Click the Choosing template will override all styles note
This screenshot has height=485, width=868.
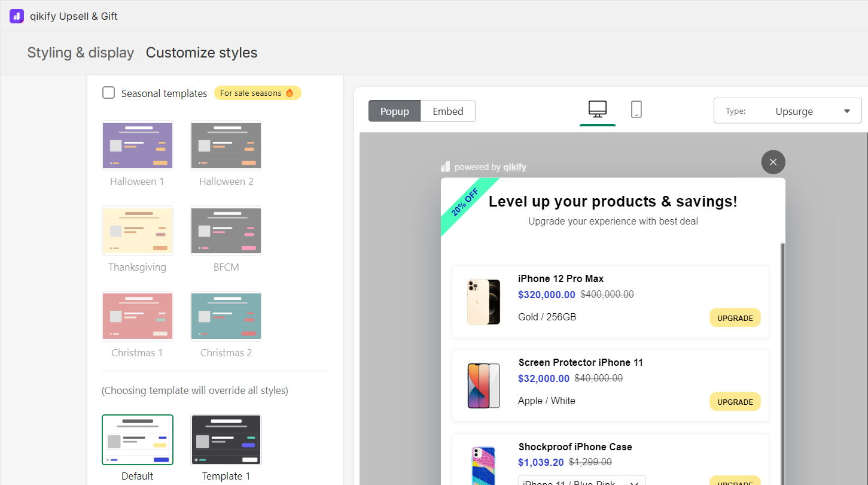click(x=195, y=390)
